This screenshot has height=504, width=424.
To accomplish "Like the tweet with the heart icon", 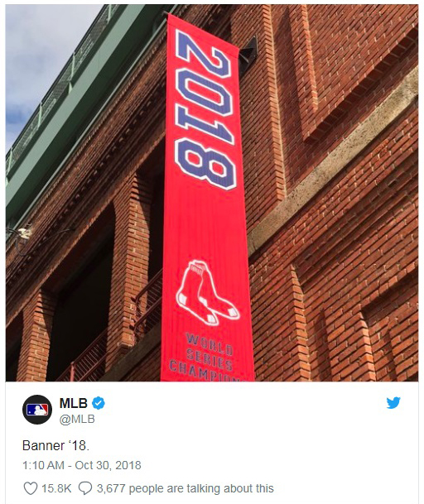I will coord(31,488).
